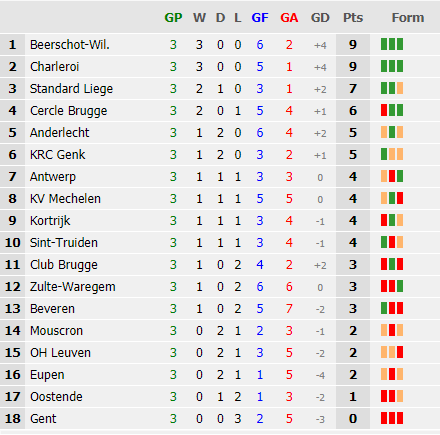Open the OH Leuven team link
440x435 pixels.
click(60, 353)
